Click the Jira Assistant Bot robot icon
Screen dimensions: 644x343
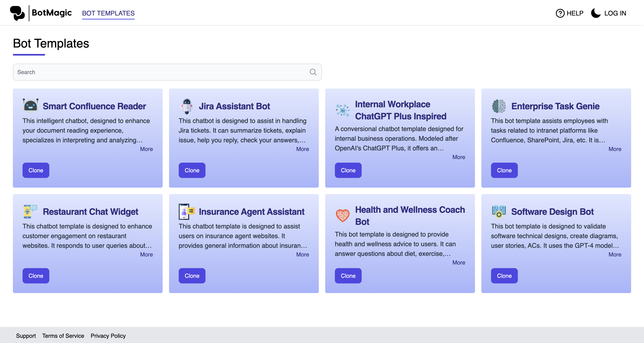[187, 106]
